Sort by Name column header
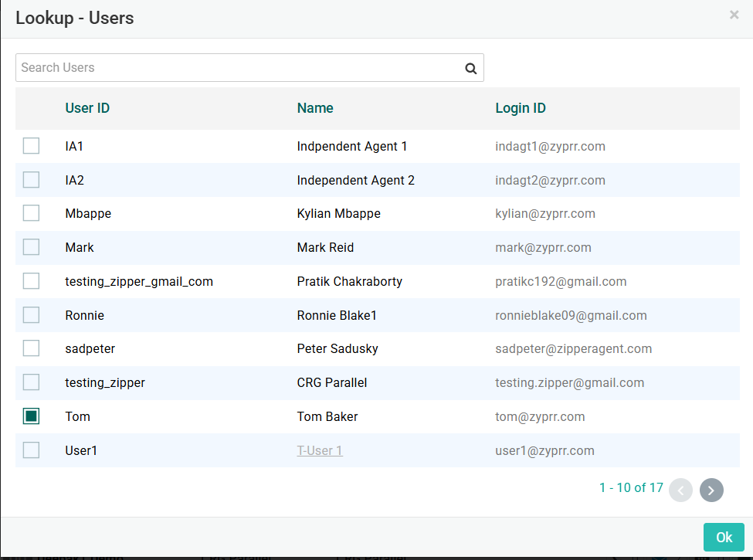 point(315,108)
